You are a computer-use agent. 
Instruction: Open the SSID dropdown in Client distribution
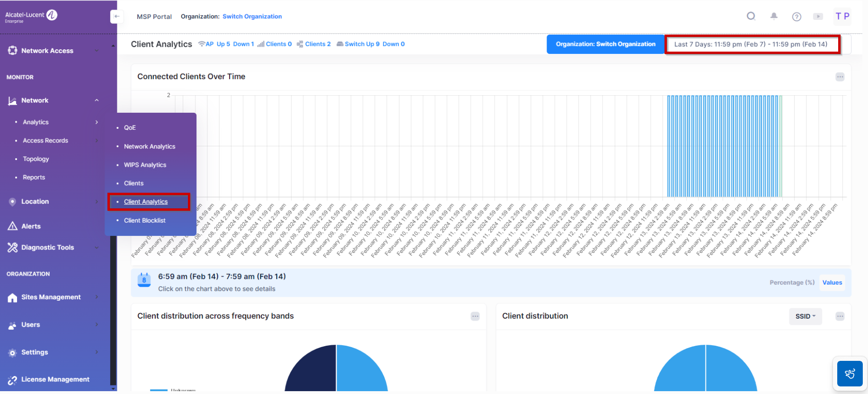(805, 316)
